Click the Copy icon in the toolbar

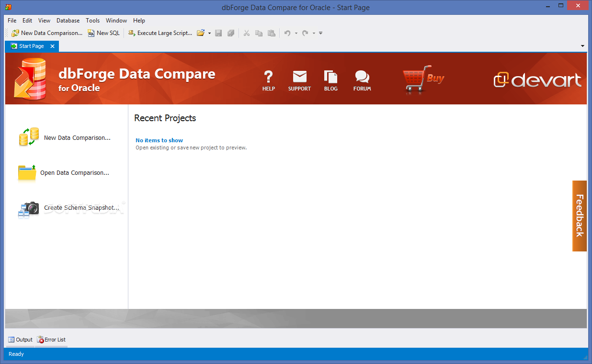click(x=259, y=33)
